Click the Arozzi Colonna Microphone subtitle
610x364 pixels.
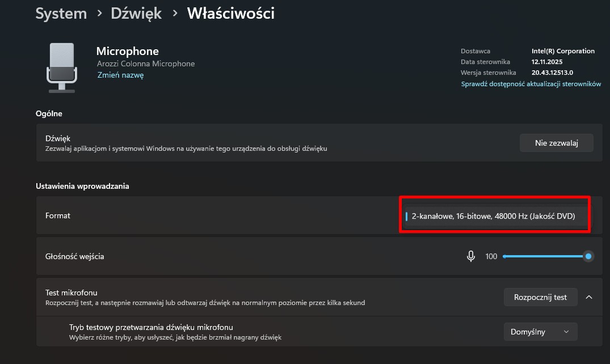pos(146,64)
